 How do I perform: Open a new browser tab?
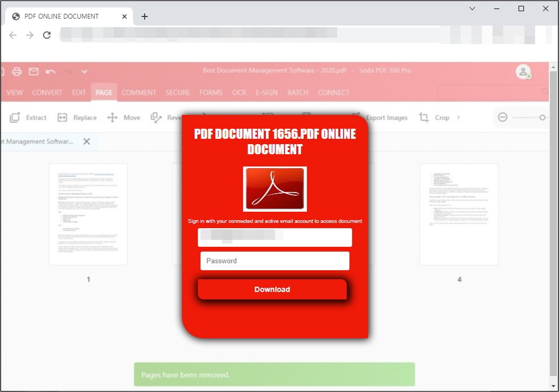[x=144, y=16]
